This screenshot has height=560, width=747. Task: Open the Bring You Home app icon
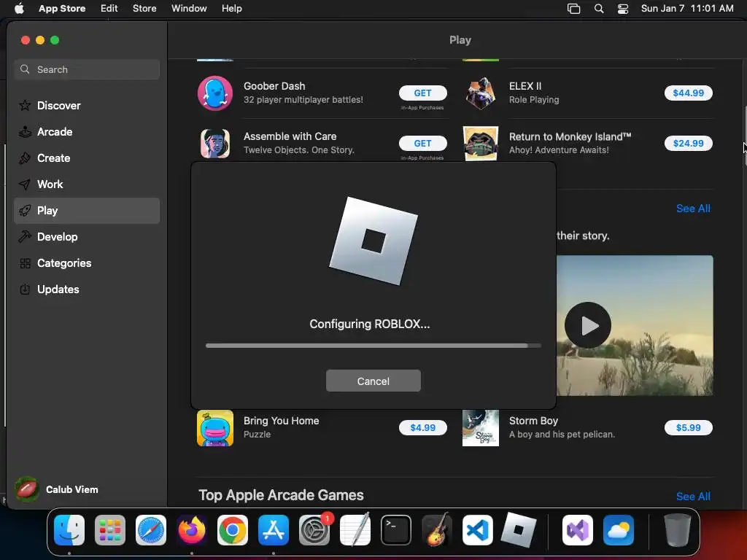coord(215,428)
